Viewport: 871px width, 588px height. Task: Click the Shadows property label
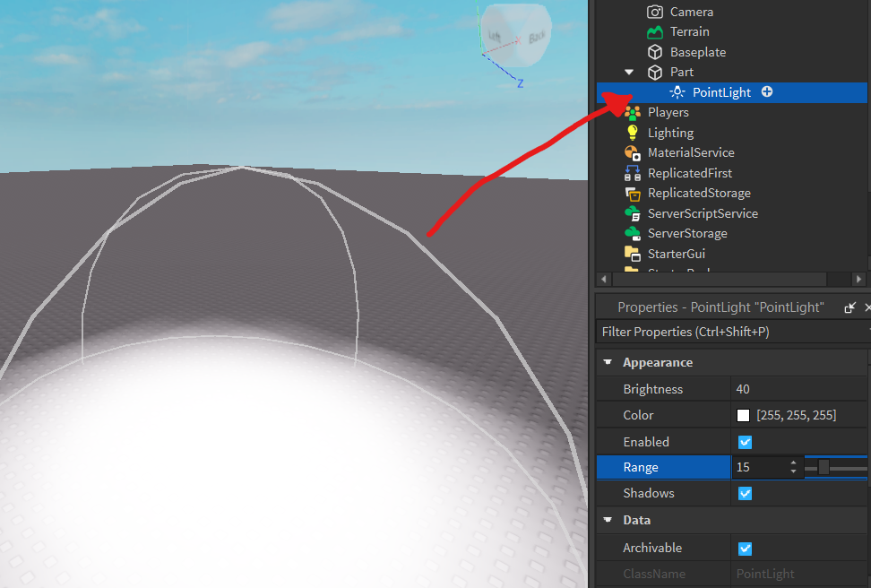[x=649, y=494]
